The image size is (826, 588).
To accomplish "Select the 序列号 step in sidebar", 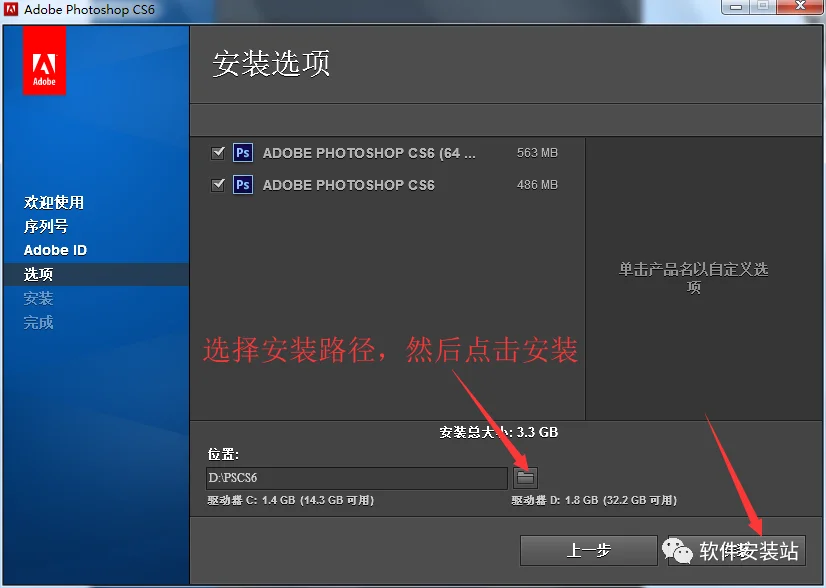I will (x=46, y=227).
